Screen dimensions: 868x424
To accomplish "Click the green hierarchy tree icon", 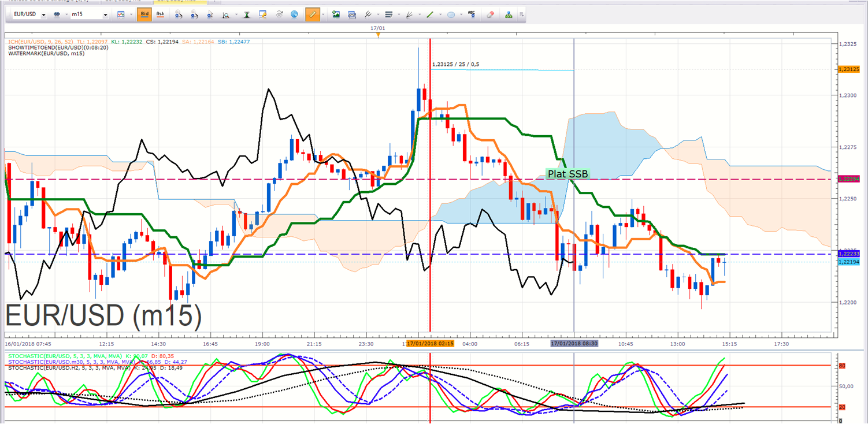I will 508,14.
